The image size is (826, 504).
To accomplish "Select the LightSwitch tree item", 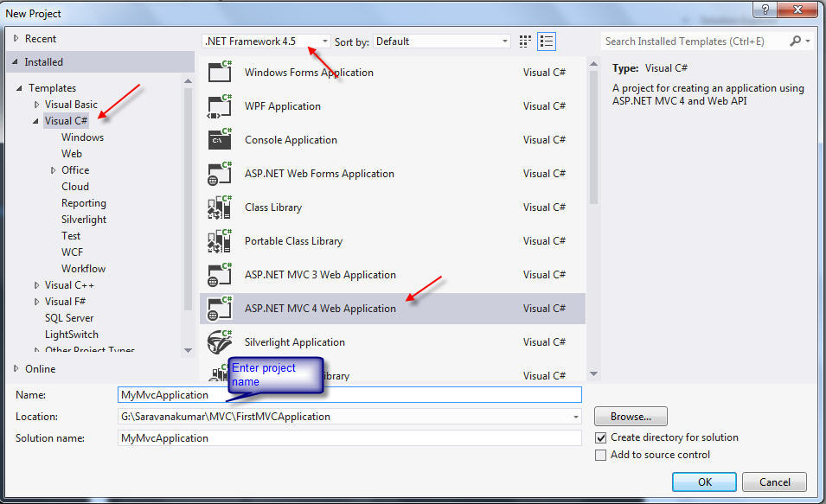I will 72,334.
